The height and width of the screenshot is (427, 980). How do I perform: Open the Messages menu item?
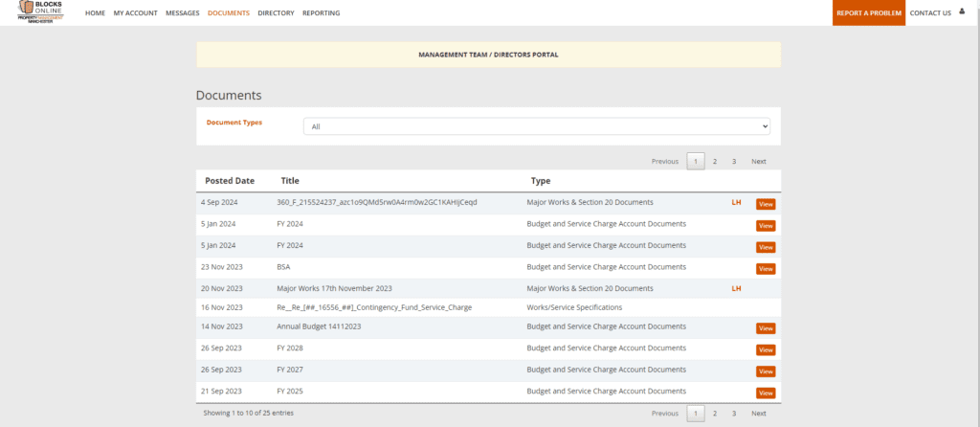click(182, 13)
